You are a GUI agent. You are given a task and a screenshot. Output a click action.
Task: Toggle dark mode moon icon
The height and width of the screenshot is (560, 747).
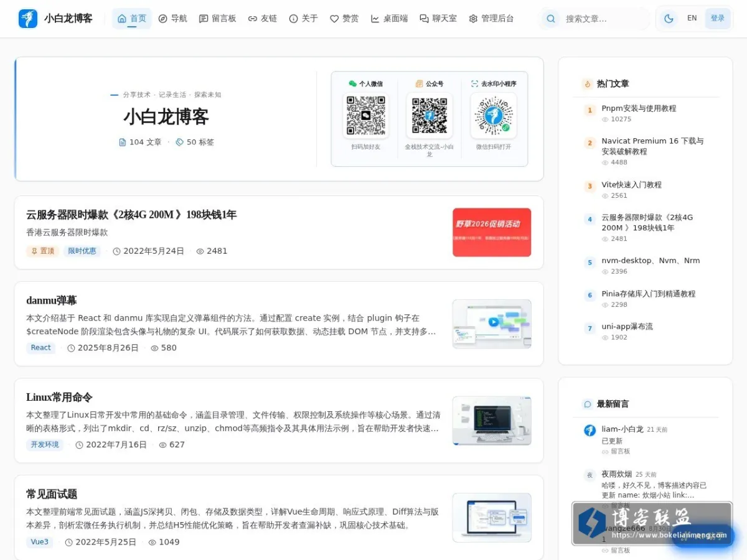tap(669, 19)
